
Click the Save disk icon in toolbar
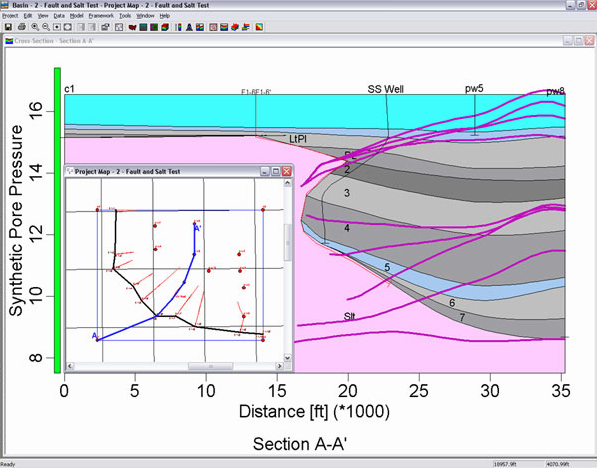(8, 27)
